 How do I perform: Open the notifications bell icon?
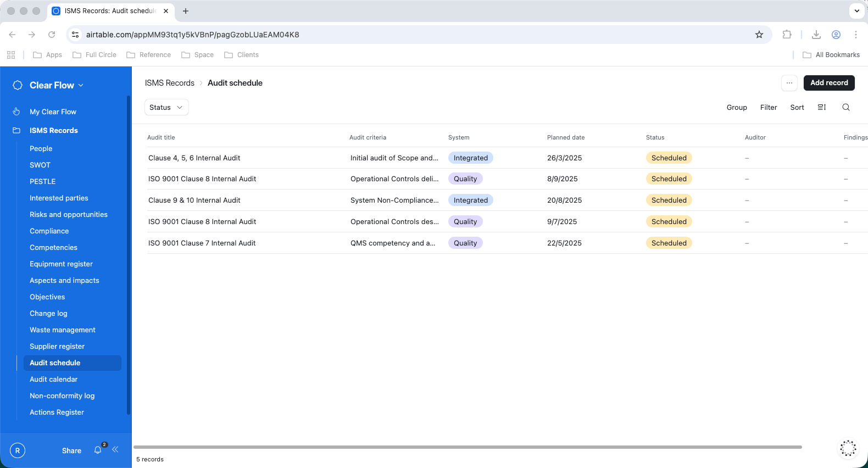pyautogui.click(x=98, y=450)
